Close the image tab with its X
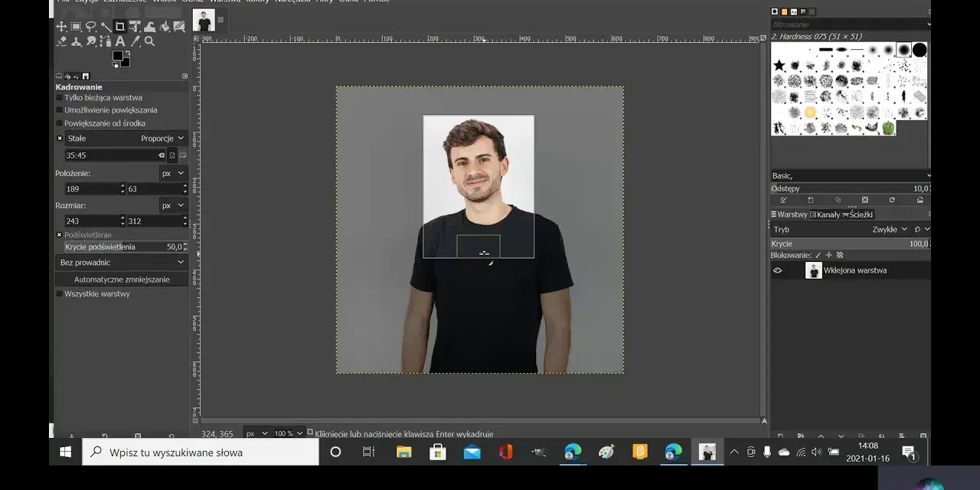This screenshot has height=490, width=980. [x=221, y=20]
